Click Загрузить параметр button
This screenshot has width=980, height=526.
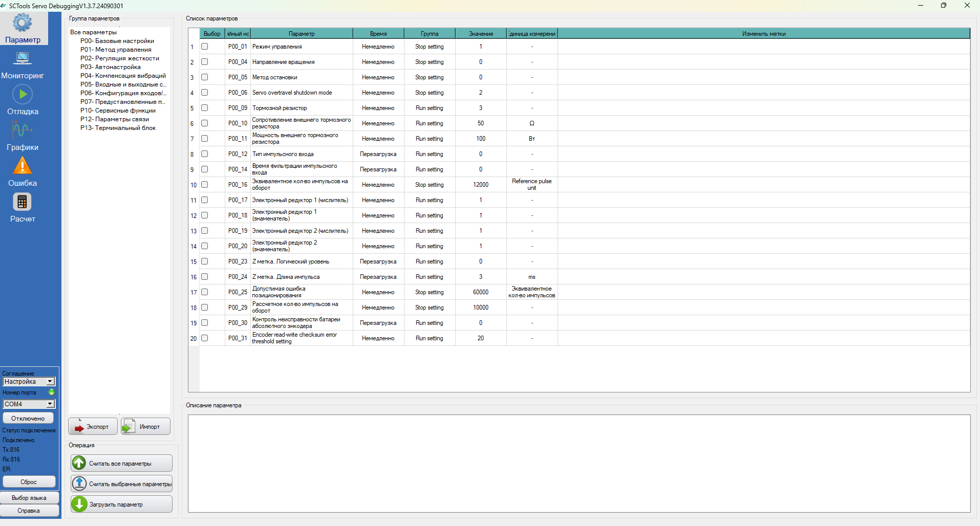[121, 504]
